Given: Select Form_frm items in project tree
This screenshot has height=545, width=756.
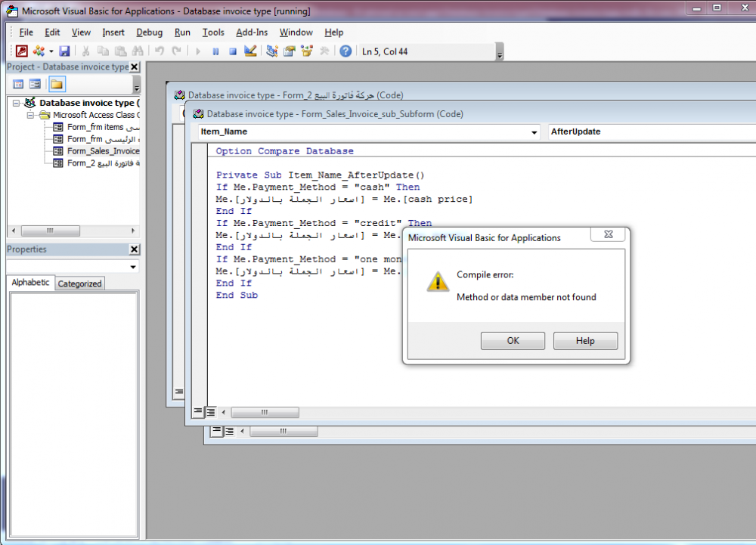Looking at the screenshot, I should [x=98, y=127].
